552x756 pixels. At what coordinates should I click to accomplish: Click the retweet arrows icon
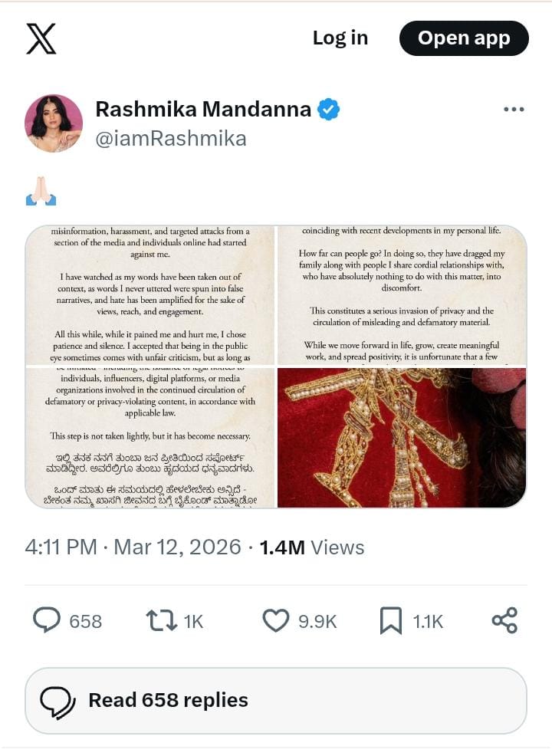click(x=162, y=620)
